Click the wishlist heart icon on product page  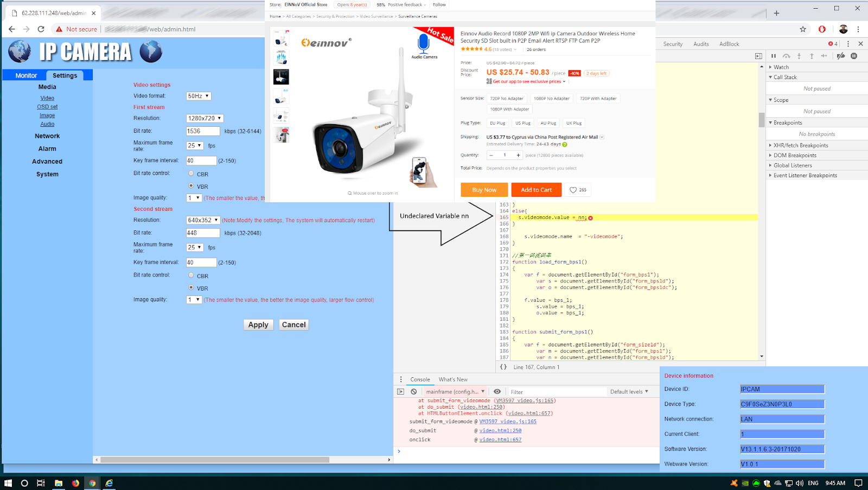tap(573, 190)
